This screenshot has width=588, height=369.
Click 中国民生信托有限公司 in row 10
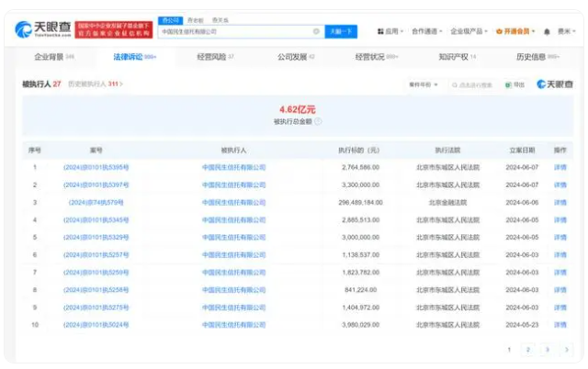click(233, 325)
